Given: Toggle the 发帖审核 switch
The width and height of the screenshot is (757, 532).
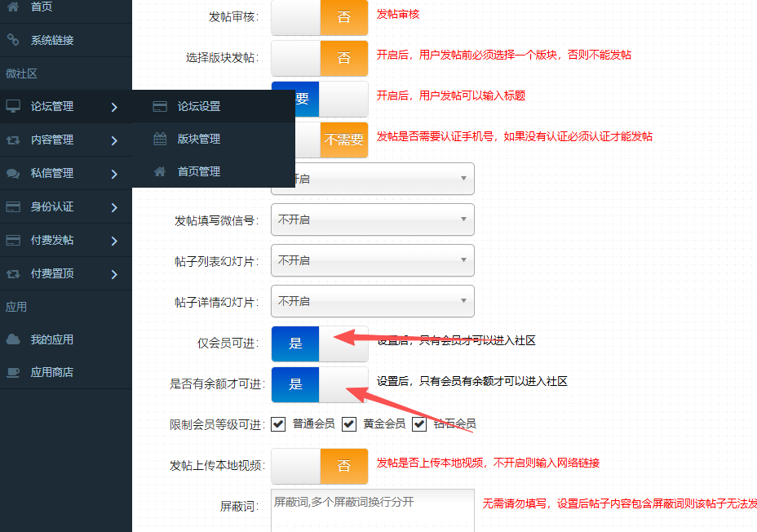Looking at the screenshot, I should click(320, 16).
